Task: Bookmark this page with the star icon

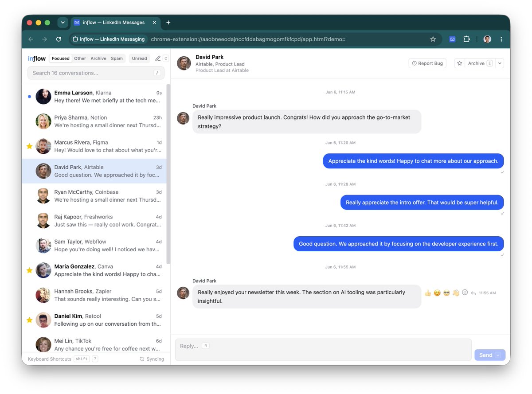Action: 433,39
